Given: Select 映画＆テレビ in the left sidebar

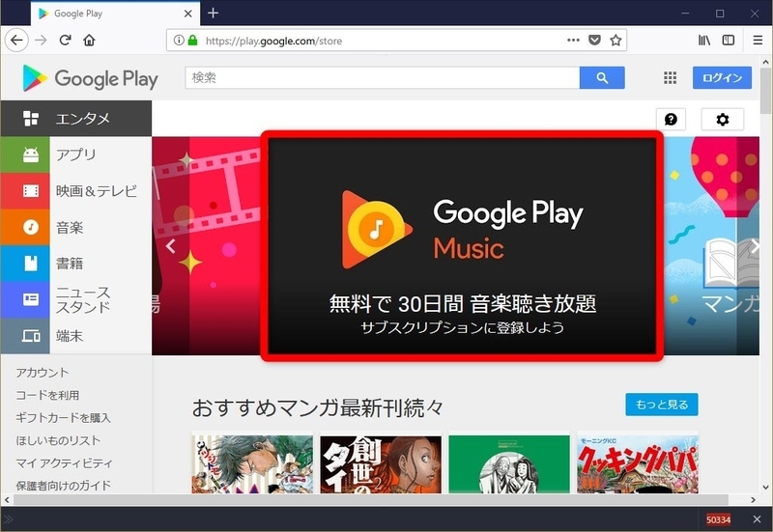Looking at the screenshot, I should tap(75, 191).
